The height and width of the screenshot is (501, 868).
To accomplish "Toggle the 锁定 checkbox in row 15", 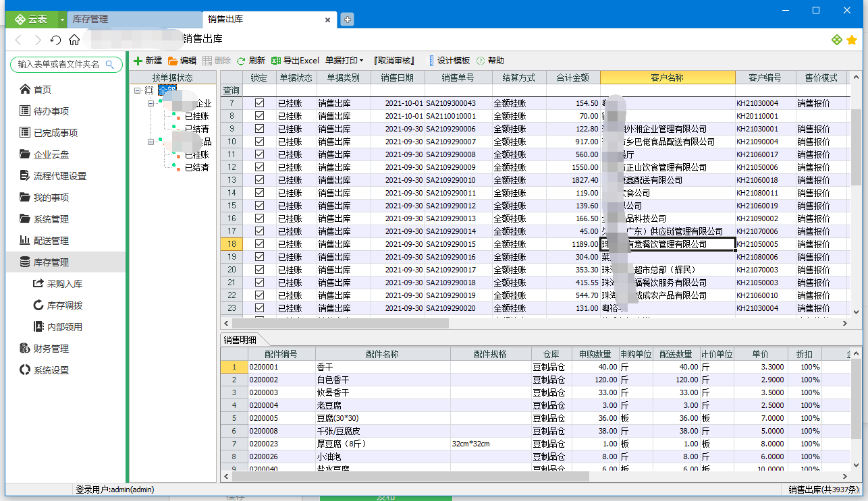I will [259, 206].
